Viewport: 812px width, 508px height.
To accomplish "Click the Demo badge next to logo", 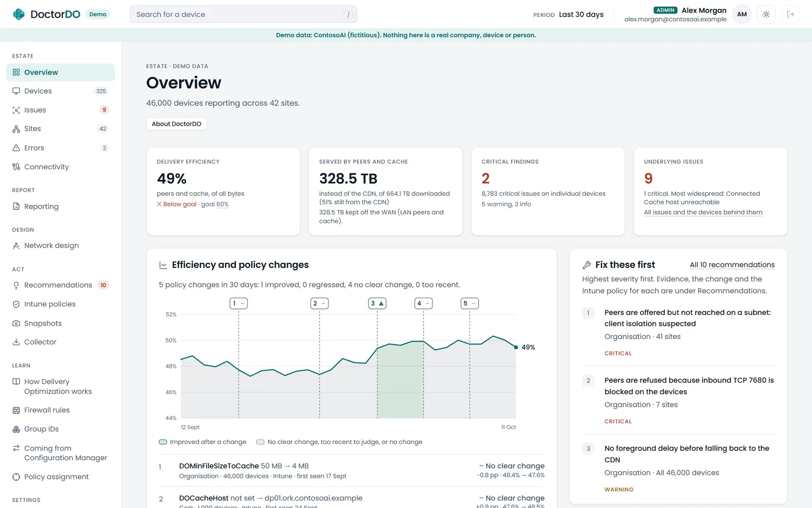I will click(98, 14).
